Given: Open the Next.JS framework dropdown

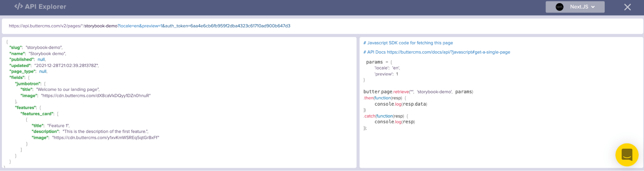Looking at the screenshot, I should (575, 7).
